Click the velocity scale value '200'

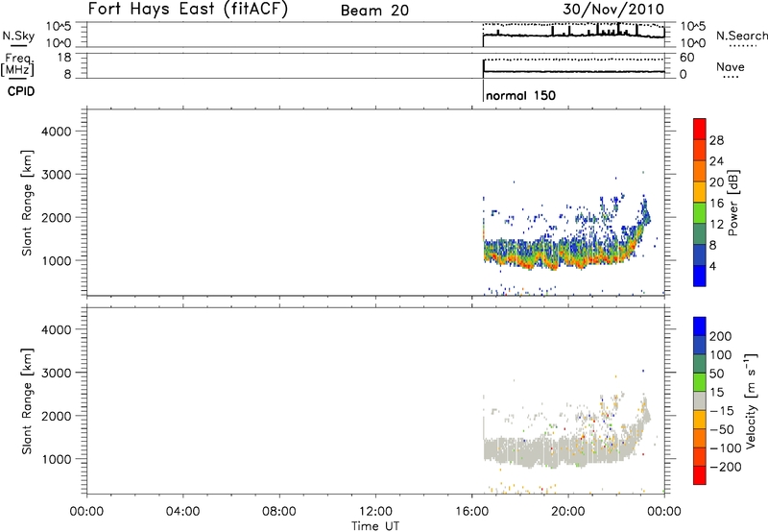point(721,336)
